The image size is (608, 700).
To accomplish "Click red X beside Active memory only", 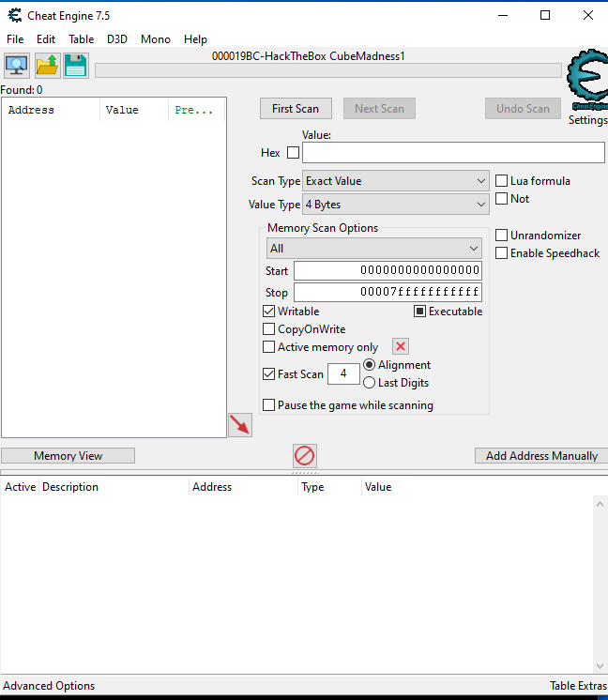I will (x=401, y=346).
